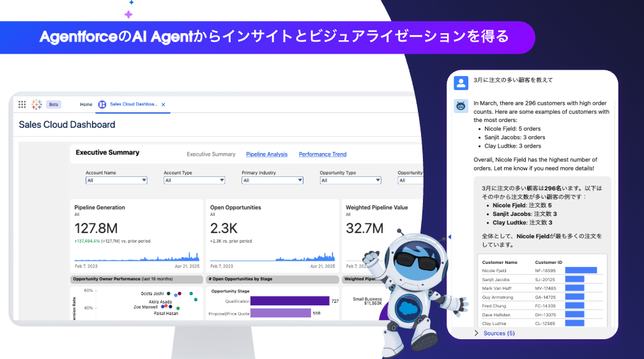This screenshot has height=359, width=644.
Task: Click the Weighted Pipeline Value 32.7M figure
Action: coord(365,229)
